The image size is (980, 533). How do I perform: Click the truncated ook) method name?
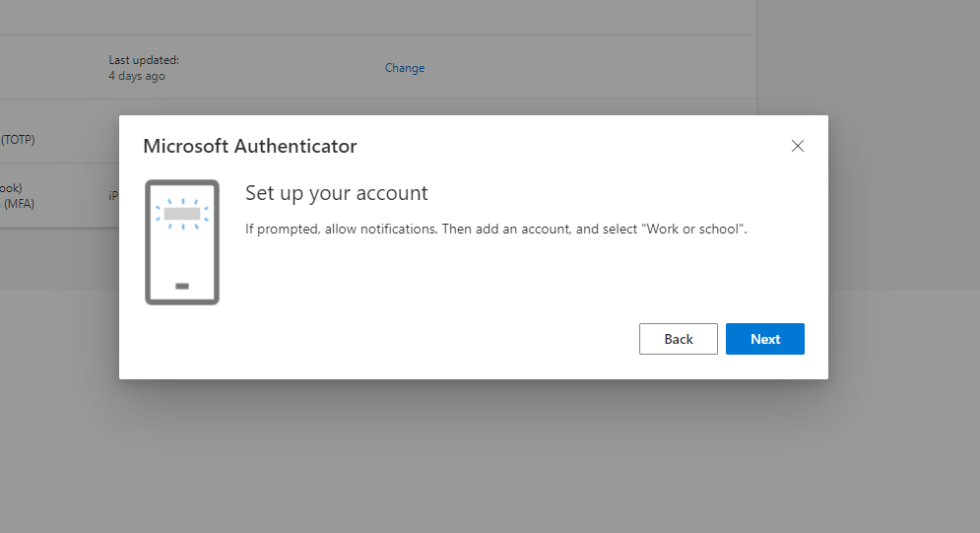pyautogui.click(x=11, y=187)
